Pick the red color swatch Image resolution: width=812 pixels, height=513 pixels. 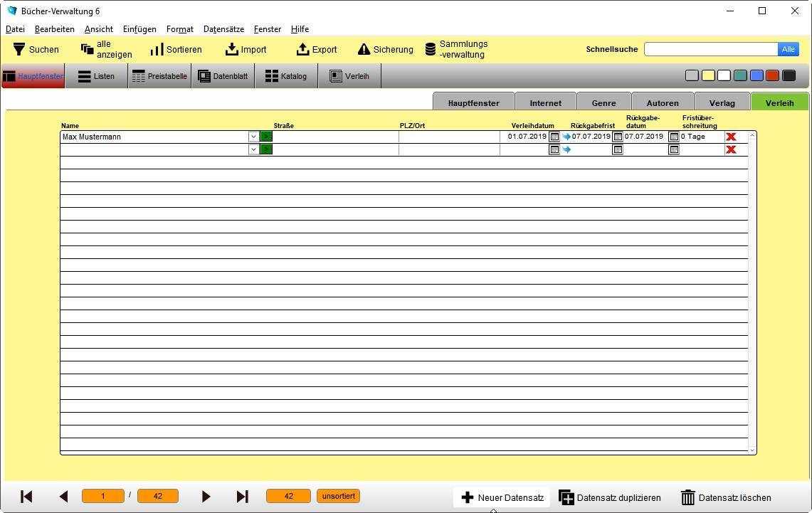[772, 76]
